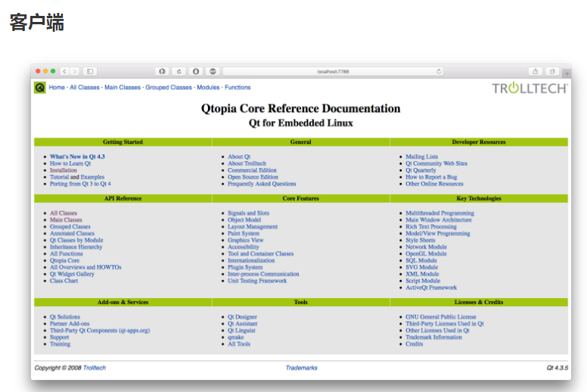Open Porting from Qt 3 to Qt 4
The width and height of the screenshot is (587, 392).
(80, 184)
